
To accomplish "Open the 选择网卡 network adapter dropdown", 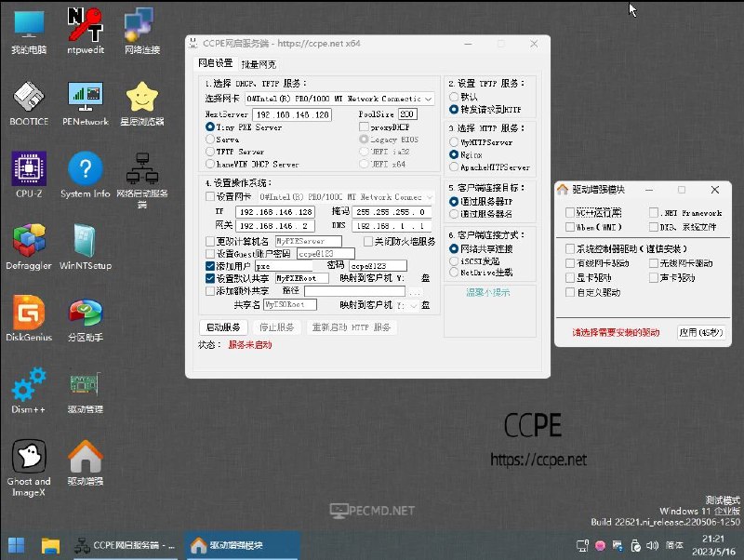I will (x=428, y=98).
